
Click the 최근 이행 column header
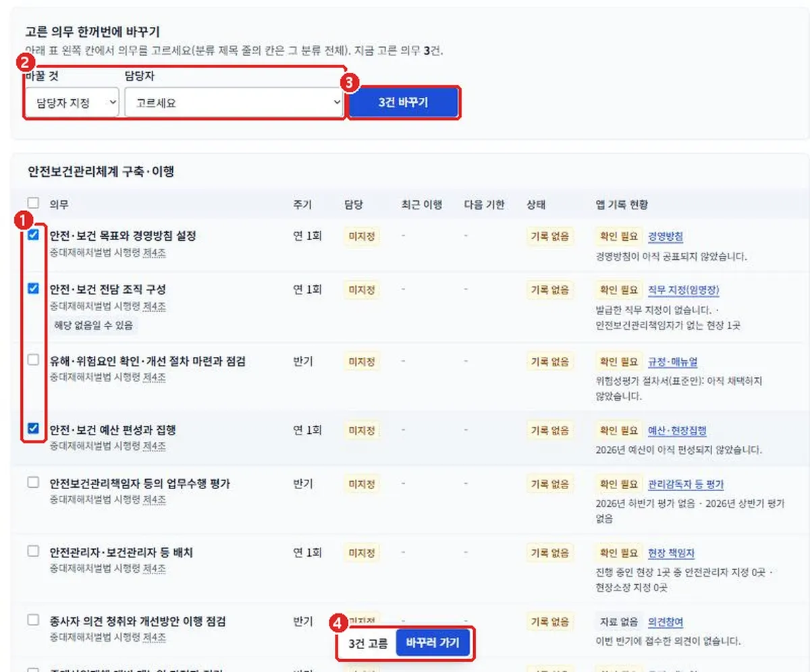(x=421, y=205)
